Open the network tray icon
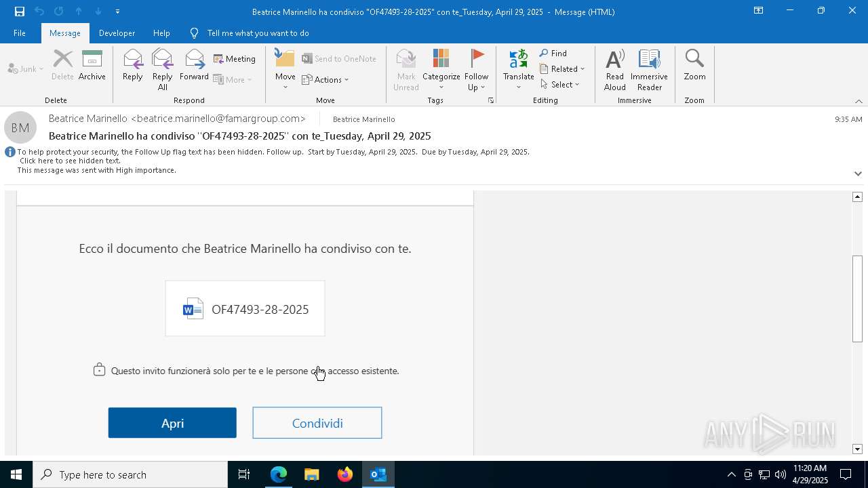 click(x=764, y=474)
